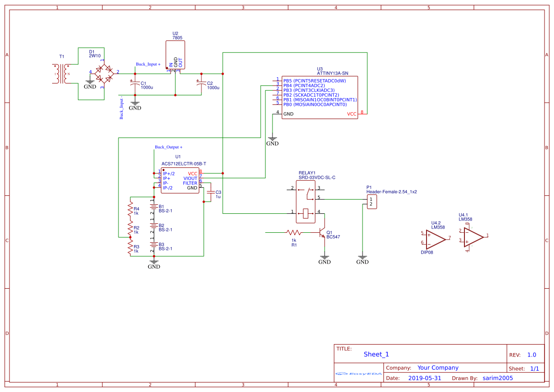This screenshot has height=392, width=554.
Task: Click the REV value 1.0
Action: (532, 355)
